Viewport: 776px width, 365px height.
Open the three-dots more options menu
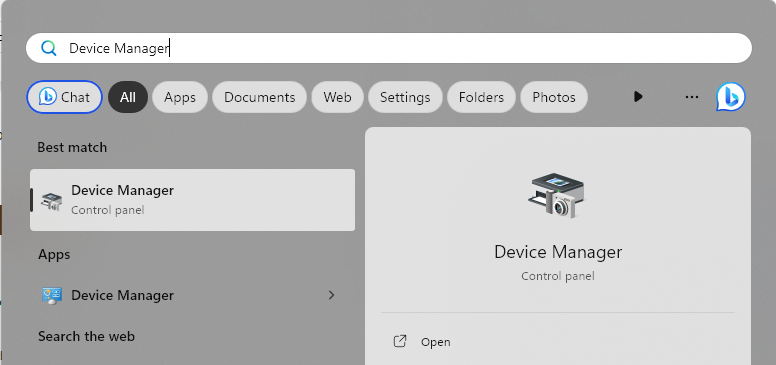click(x=691, y=97)
